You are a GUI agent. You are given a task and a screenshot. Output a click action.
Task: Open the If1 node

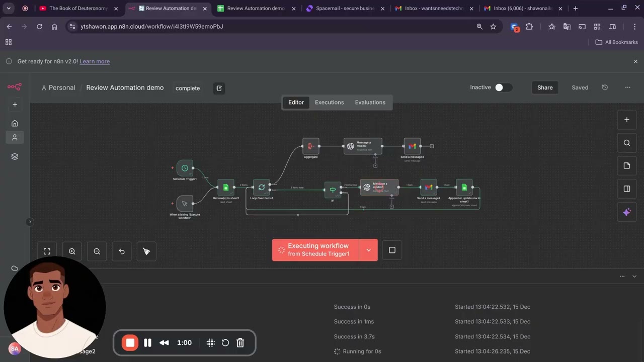333,190
